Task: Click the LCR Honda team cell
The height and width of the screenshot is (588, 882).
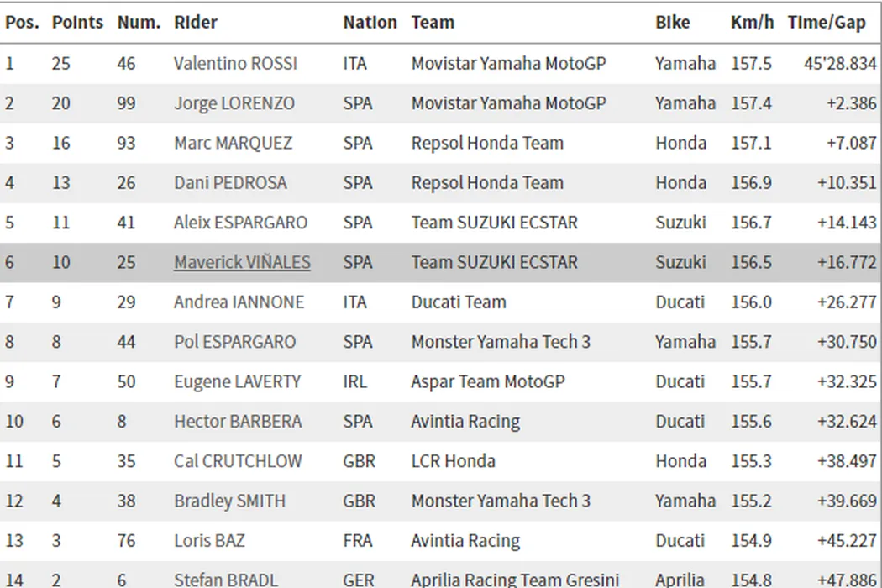Action: [x=453, y=461]
